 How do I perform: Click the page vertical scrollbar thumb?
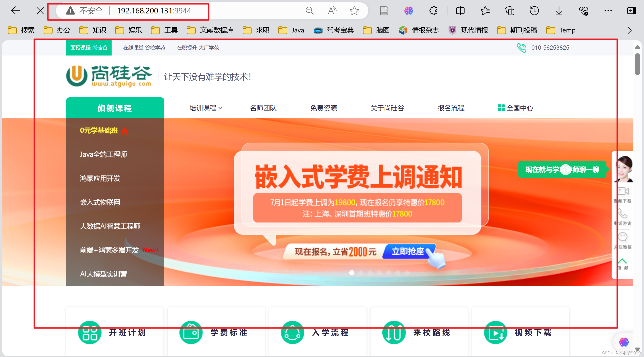click(x=638, y=64)
